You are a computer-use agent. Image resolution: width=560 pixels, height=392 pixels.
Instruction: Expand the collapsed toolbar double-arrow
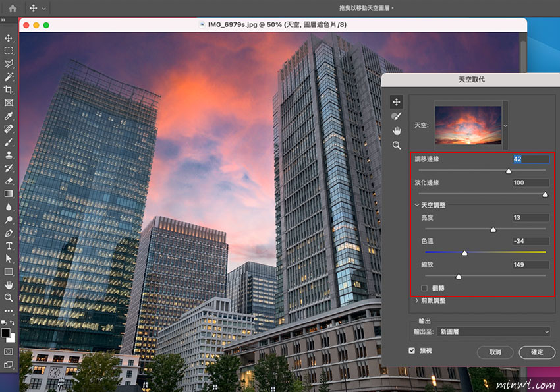[x=3, y=20]
